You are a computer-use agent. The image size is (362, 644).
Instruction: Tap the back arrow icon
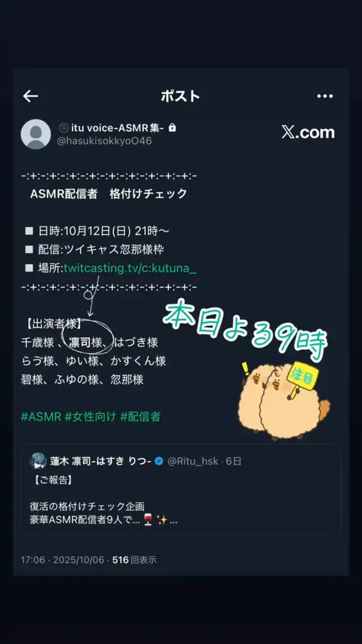tap(31, 96)
